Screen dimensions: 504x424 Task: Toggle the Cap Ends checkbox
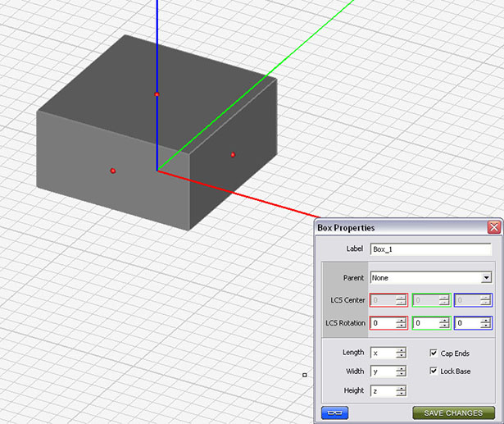pyautogui.click(x=434, y=353)
